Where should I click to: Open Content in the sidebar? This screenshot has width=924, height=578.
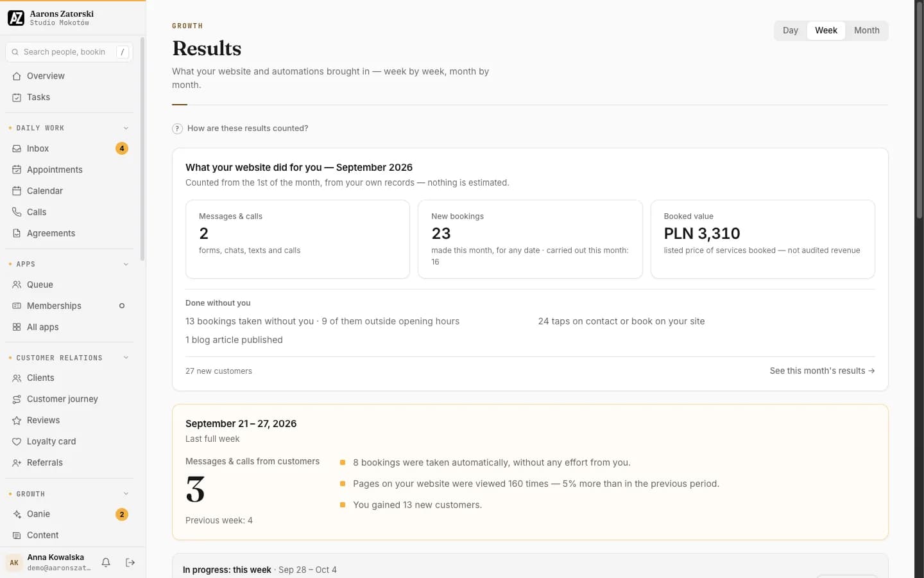(x=69, y=535)
